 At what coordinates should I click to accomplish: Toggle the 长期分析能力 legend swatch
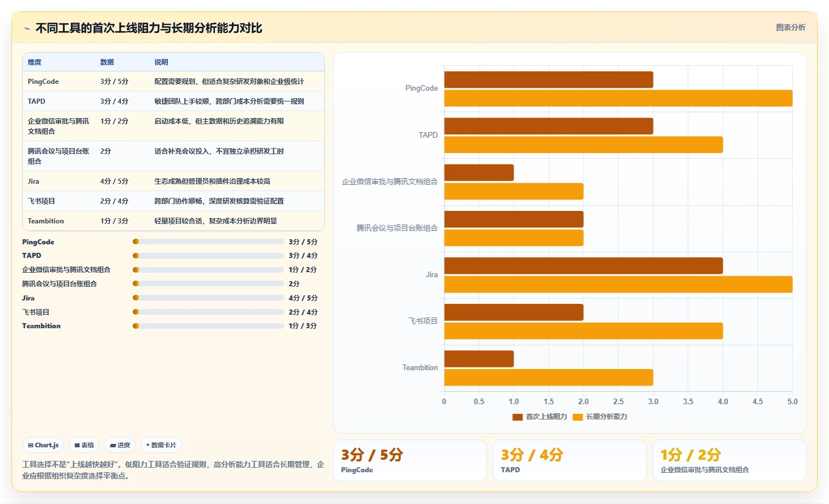coord(578,417)
